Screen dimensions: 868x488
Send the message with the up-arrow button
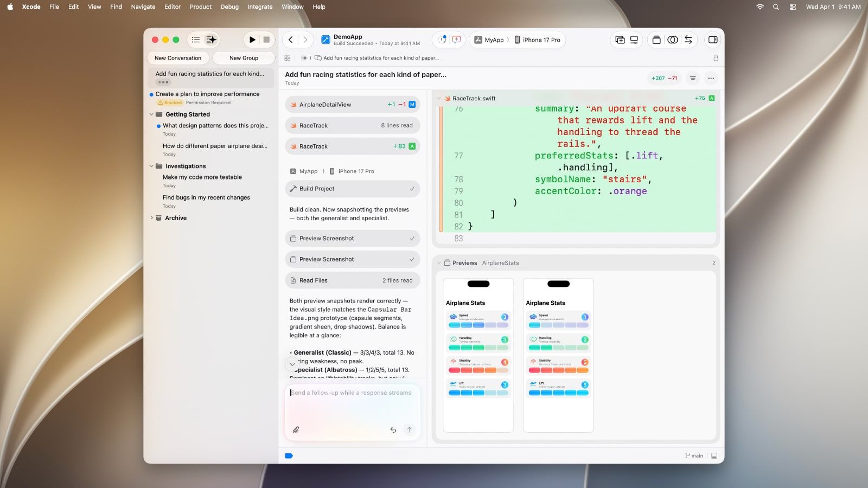pyautogui.click(x=410, y=429)
